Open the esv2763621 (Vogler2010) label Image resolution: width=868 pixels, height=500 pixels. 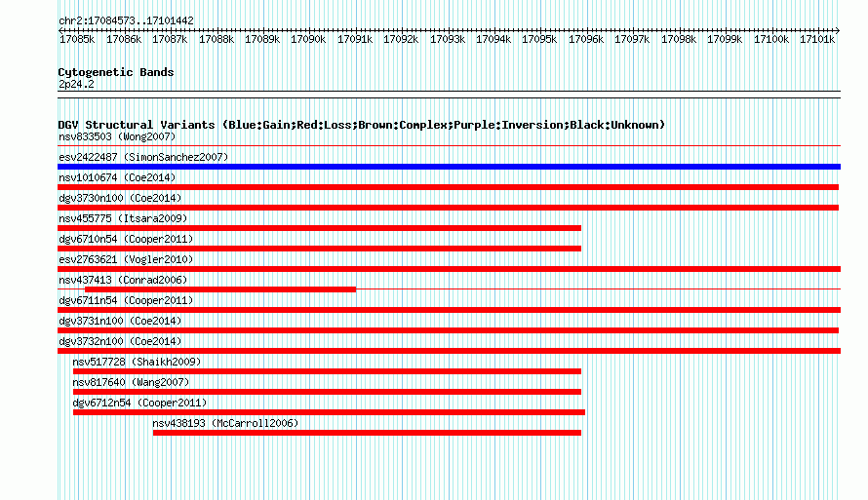click(126, 259)
